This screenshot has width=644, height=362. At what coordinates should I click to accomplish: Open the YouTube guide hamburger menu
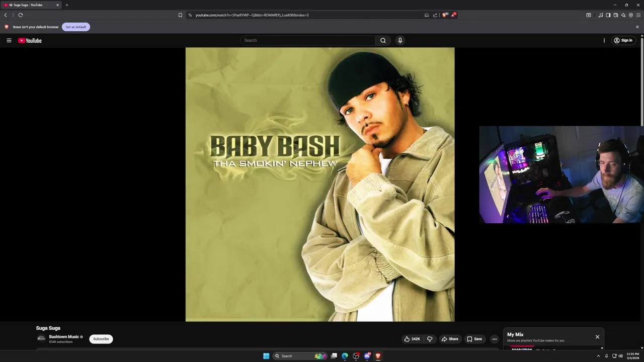click(x=9, y=40)
